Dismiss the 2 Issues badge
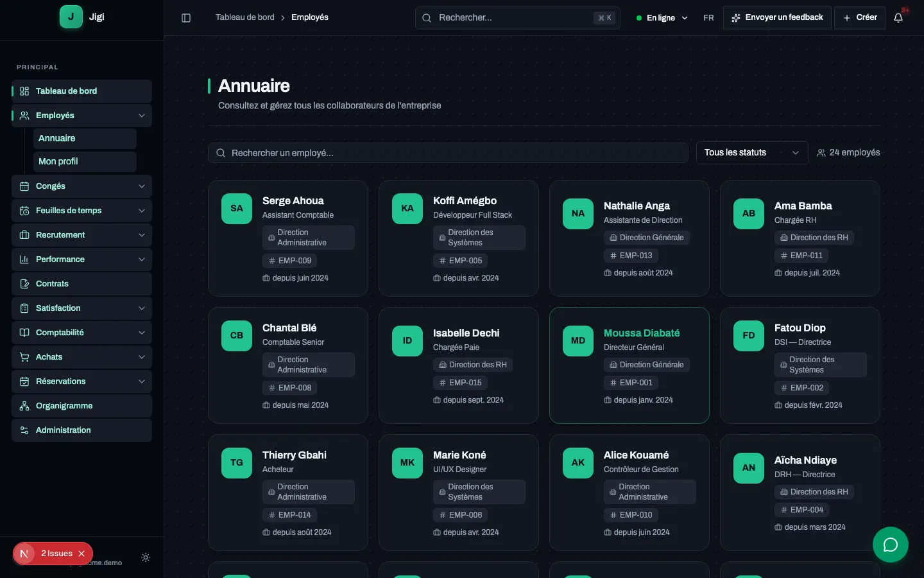The width and height of the screenshot is (924, 578). pos(81,554)
